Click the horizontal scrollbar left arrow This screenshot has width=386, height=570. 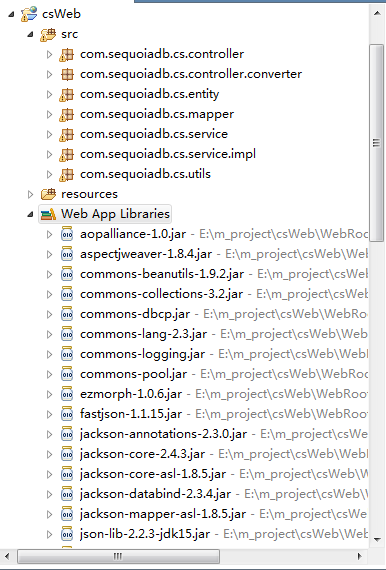click(7, 556)
